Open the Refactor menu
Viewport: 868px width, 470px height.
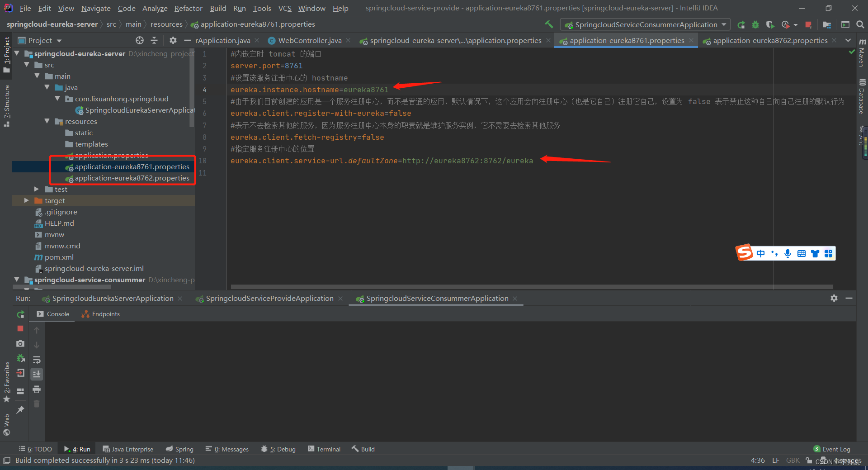tap(188, 8)
